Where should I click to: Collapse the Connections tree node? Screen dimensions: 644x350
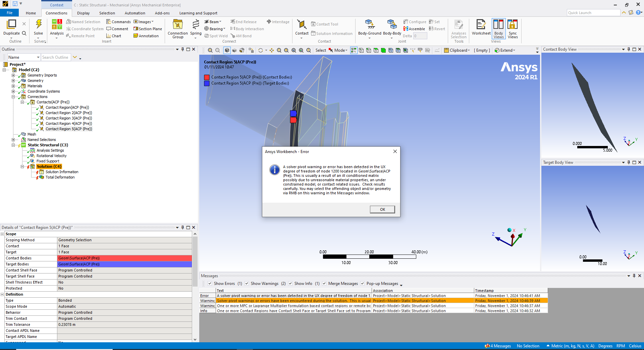point(13,97)
